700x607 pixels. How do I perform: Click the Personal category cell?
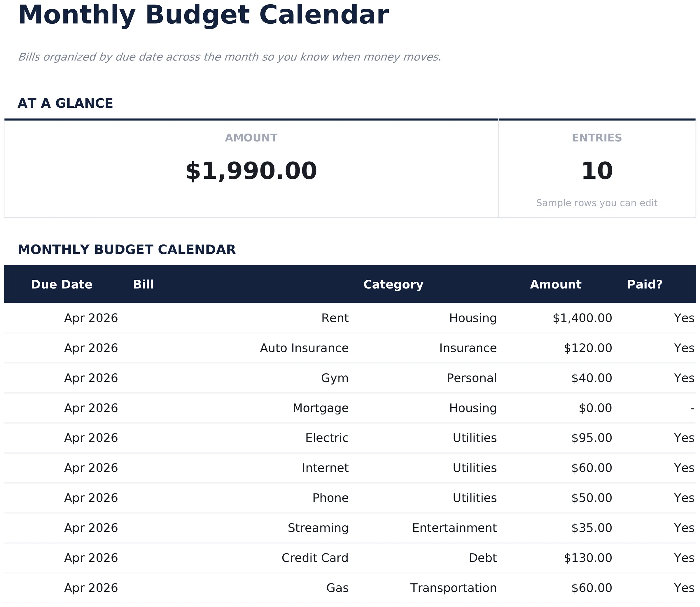[472, 378]
